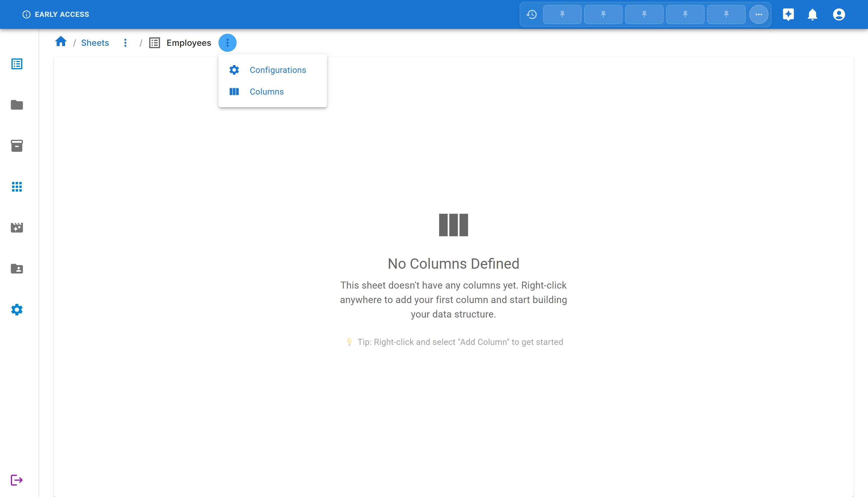Open the shared folder person icon
The image size is (868, 497).
[17, 269]
